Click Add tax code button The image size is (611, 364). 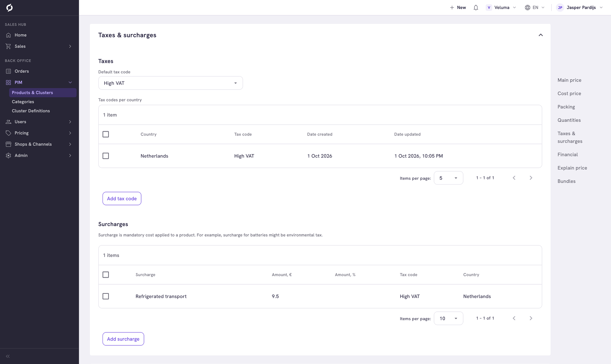tap(122, 199)
